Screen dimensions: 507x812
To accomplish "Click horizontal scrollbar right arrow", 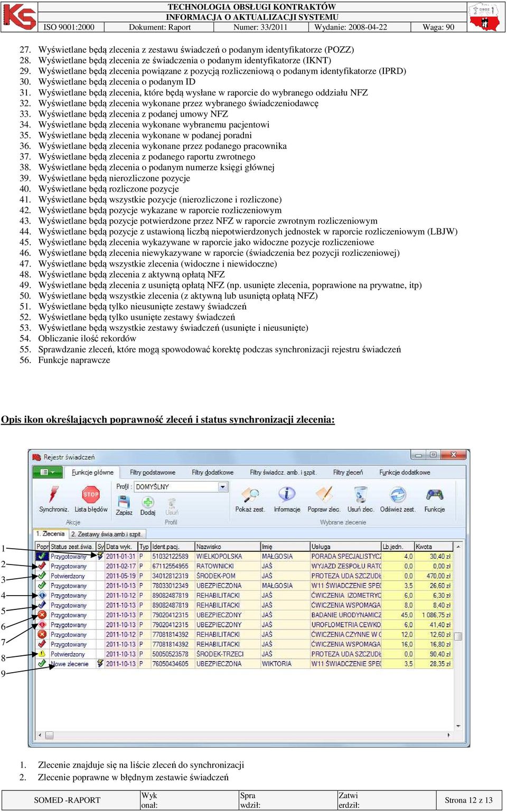I will 449,735.
